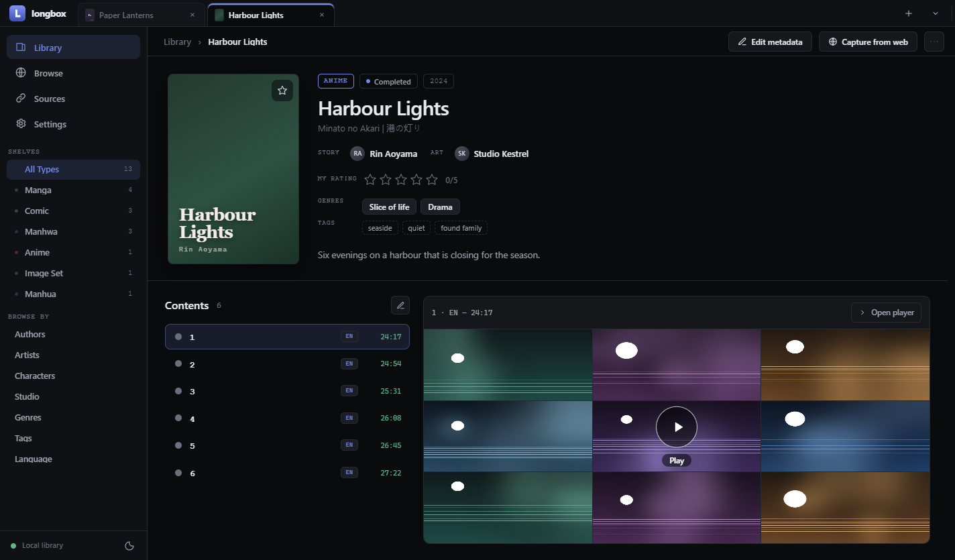Click author Rin Aoyama
This screenshot has width=955, height=560.
(x=384, y=154)
